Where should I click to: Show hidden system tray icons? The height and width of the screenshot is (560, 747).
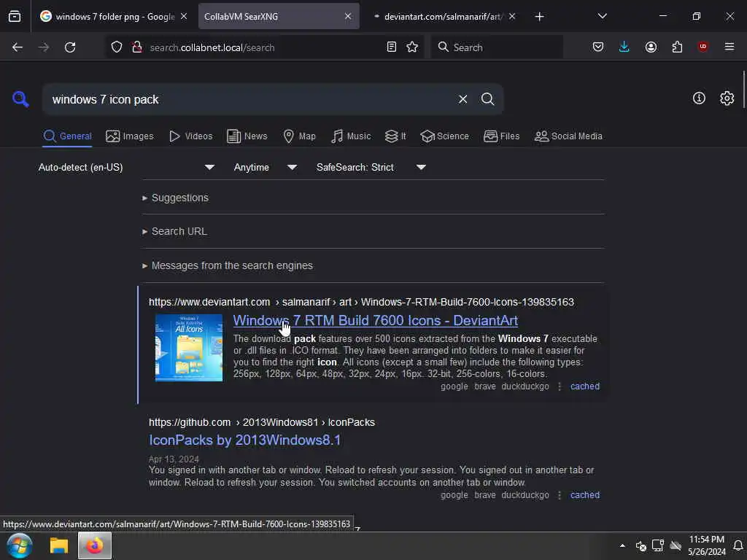pos(622,545)
